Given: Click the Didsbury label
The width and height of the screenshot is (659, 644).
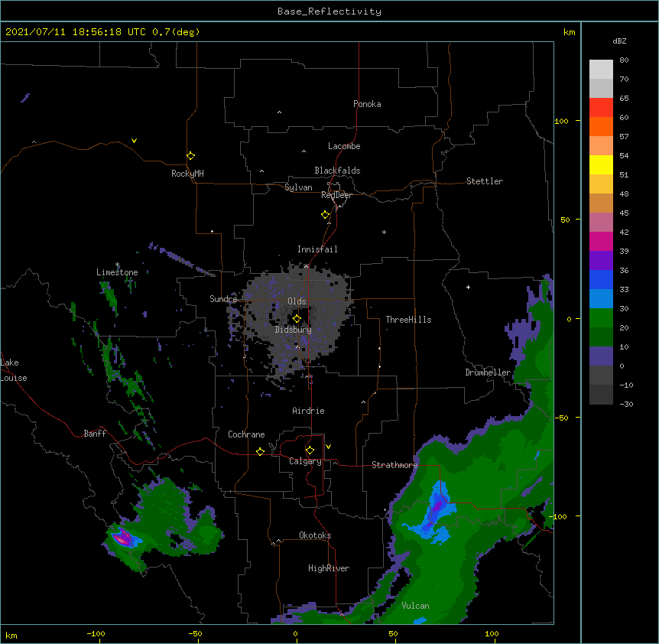Looking at the screenshot, I should [294, 330].
